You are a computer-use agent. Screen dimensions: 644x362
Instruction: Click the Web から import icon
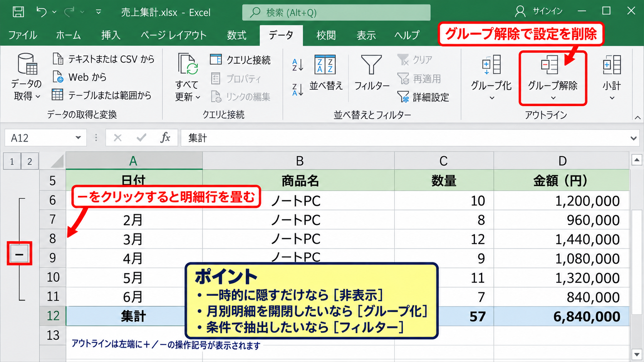tap(58, 77)
